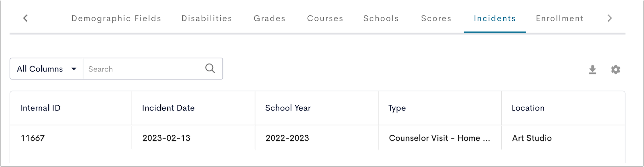Screen dimensions: 644x167
Task: Switch to the Enrollment tab
Action: point(559,18)
